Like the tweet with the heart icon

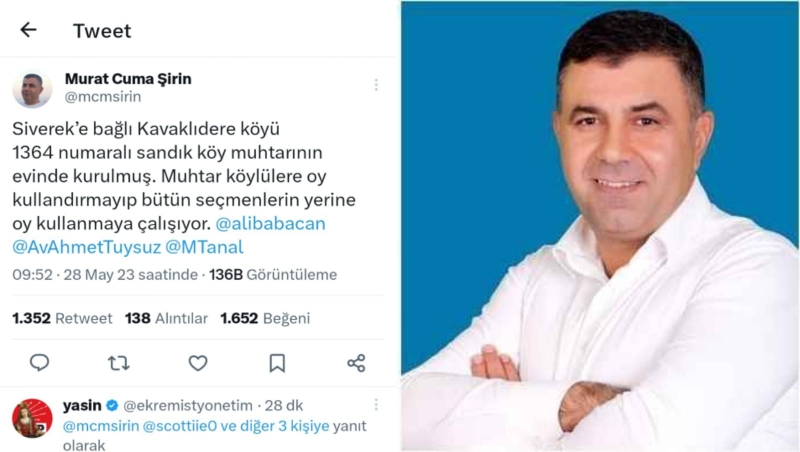point(198,363)
